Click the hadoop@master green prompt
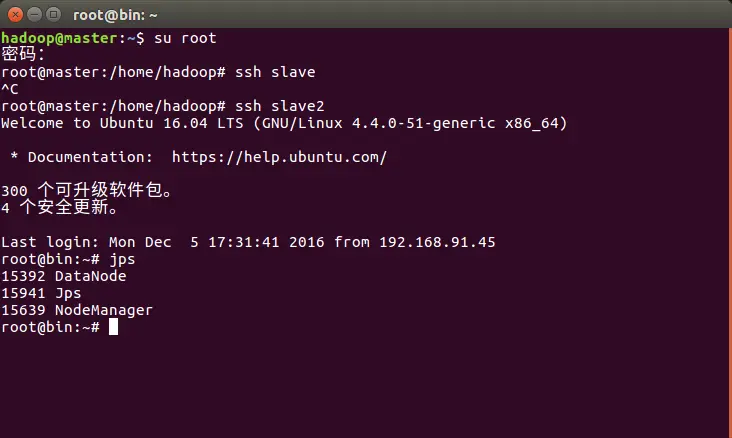 click(59, 38)
